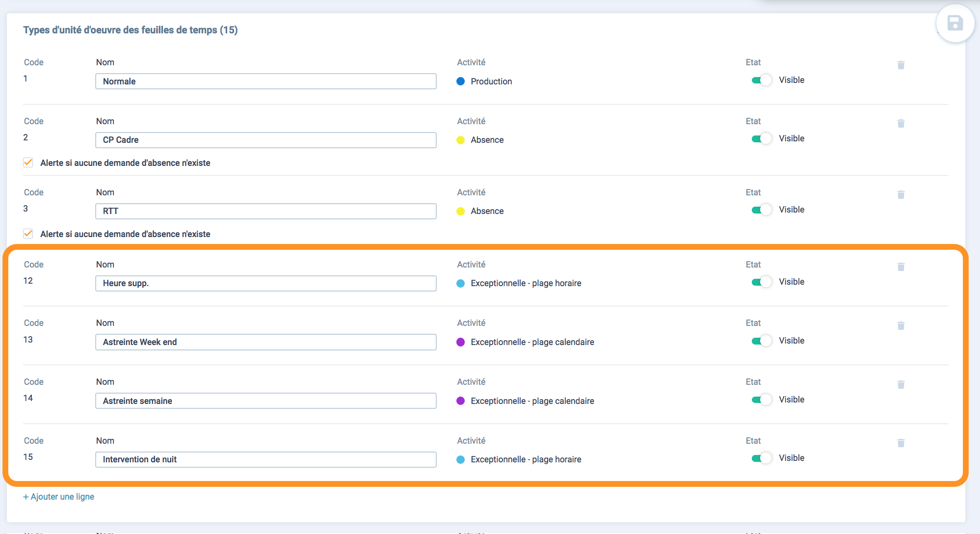
Task: Click the Production activity label
Action: (x=491, y=81)
